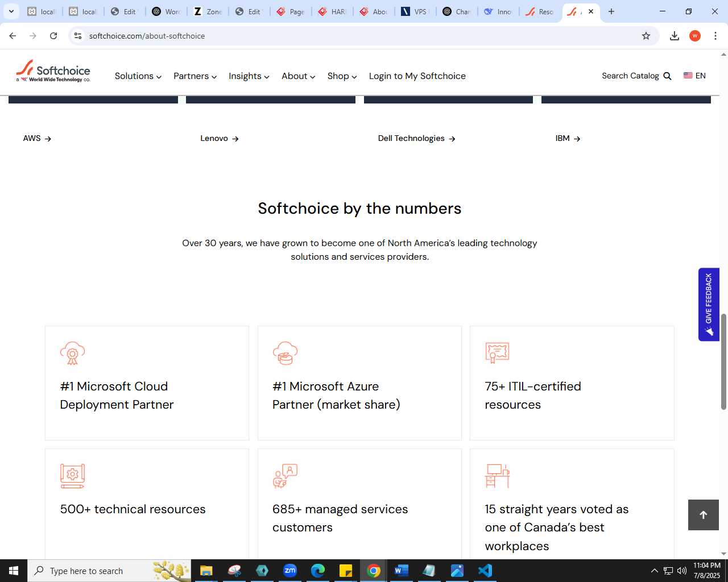Open the EN language selector
The height and width of the screenshot is (582, 728).
click(694, 76)
